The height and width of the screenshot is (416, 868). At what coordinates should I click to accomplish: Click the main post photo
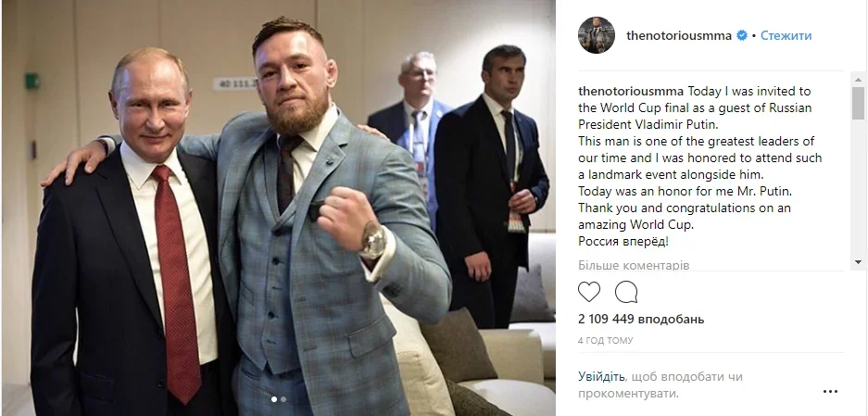279,208
